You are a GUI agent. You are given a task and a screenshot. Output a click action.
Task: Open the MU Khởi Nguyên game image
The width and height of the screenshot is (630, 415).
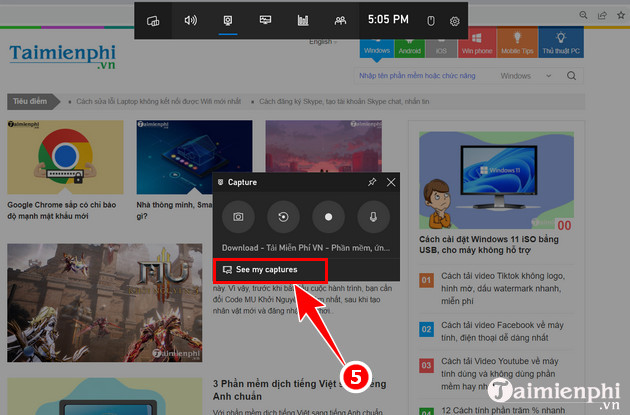105,303
